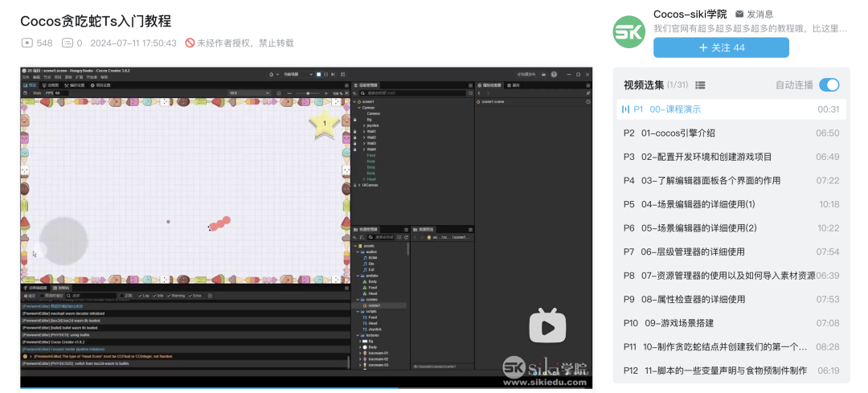Adjust the scene zoom slider handle
The image size is (868, 393).
click(308, 93)
